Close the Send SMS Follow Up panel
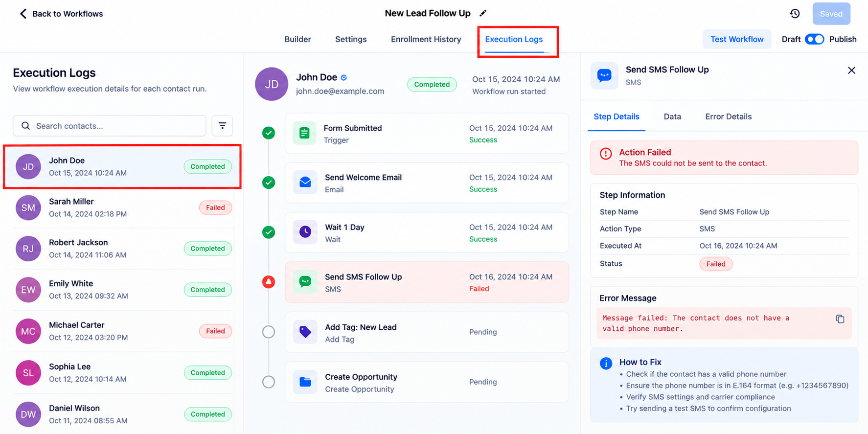This screenshot has height=434, width=868. (851, 70)
